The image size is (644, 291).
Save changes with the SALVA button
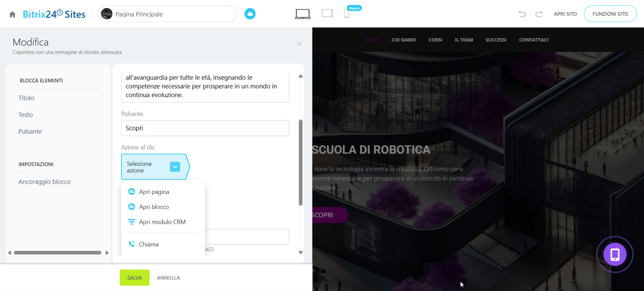pyautogui.click(x=134, y=278)
